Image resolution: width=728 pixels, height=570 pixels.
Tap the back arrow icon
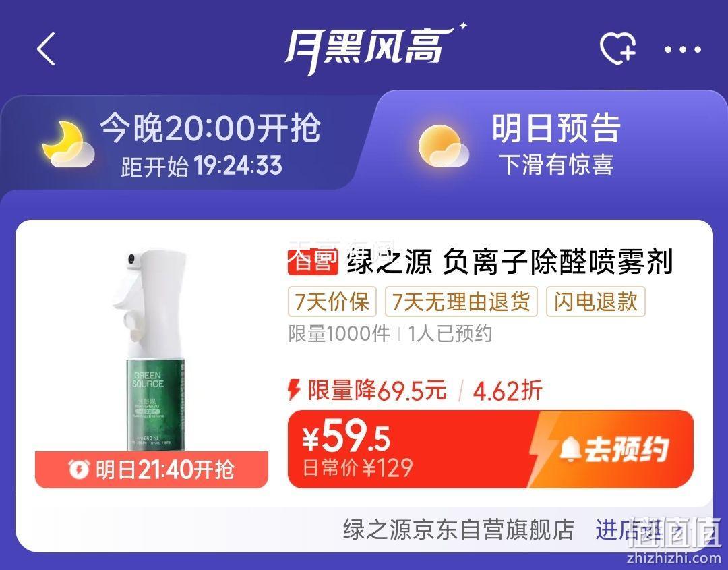46,49
